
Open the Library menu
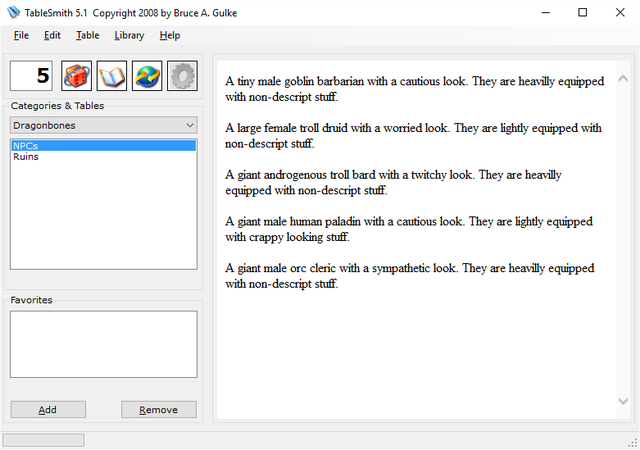click(x=129, y=36)
